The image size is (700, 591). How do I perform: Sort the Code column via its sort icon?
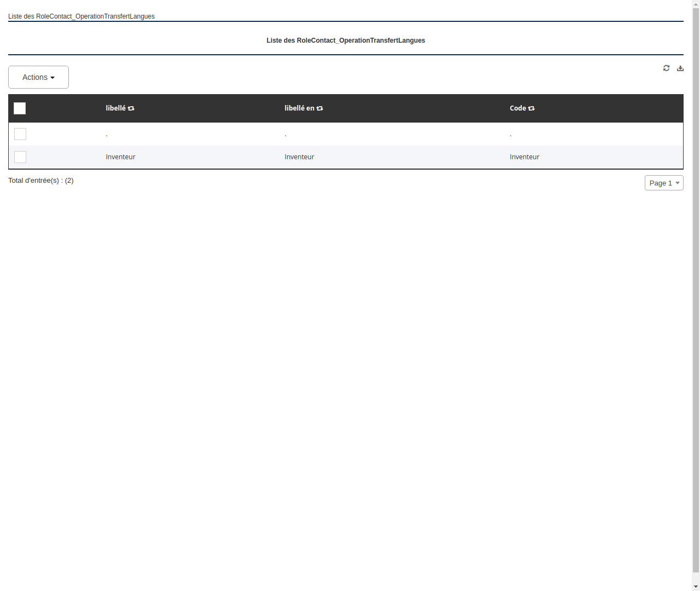pyautogui.click(x=531, y=108)
